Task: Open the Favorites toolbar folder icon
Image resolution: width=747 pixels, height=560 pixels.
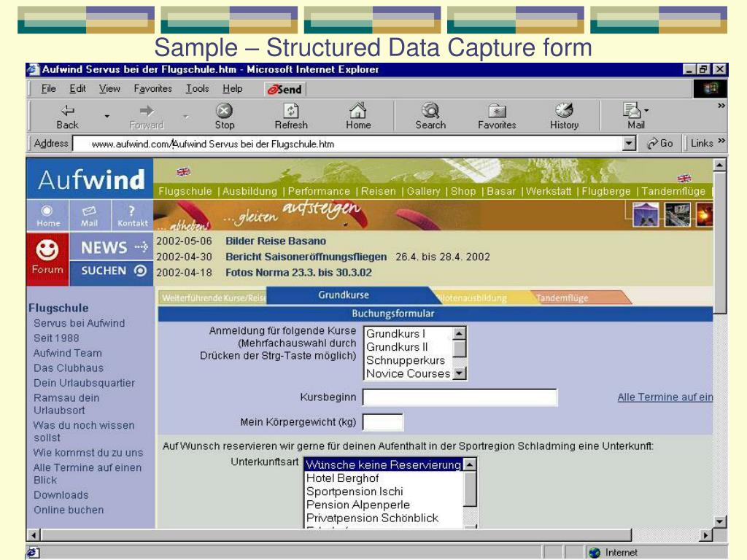Action: click(x=497, y=111)
